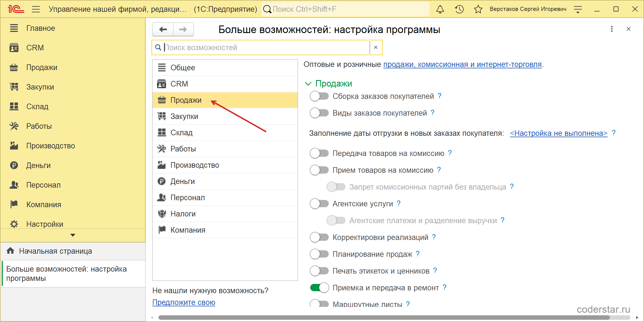Open the main hamburger menu in the title bar
The height and width of the screenshot is (322, 644).
point(36,9)
